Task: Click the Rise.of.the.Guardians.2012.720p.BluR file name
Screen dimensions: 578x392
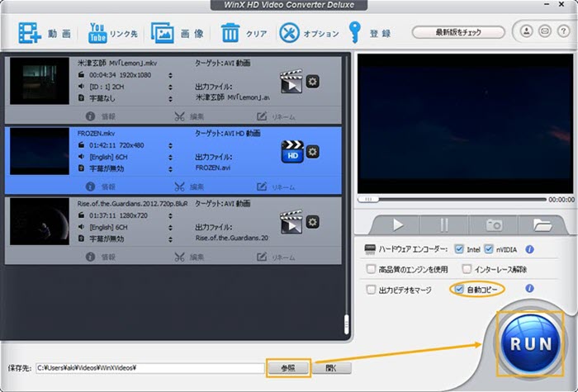Action: (132, 203)
